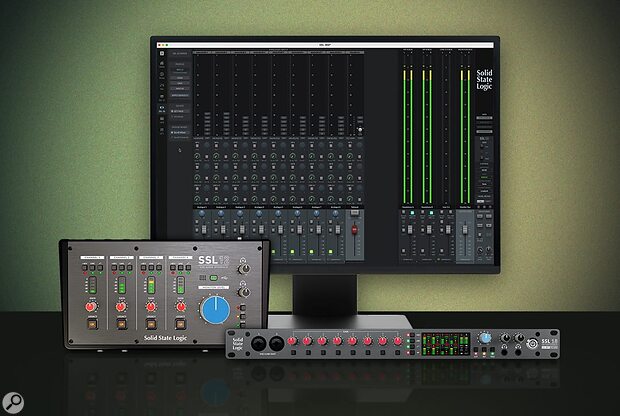620x416 pixels.
Task: Toggle the green-lit button under Analogue 7 fader
Action: (x=312, y=251)
